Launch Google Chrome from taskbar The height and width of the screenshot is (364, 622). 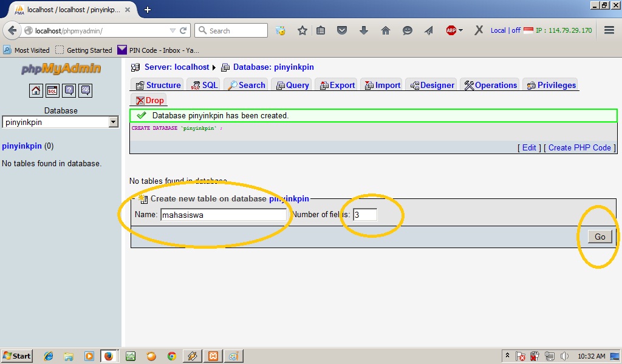[x=172, y=356]
